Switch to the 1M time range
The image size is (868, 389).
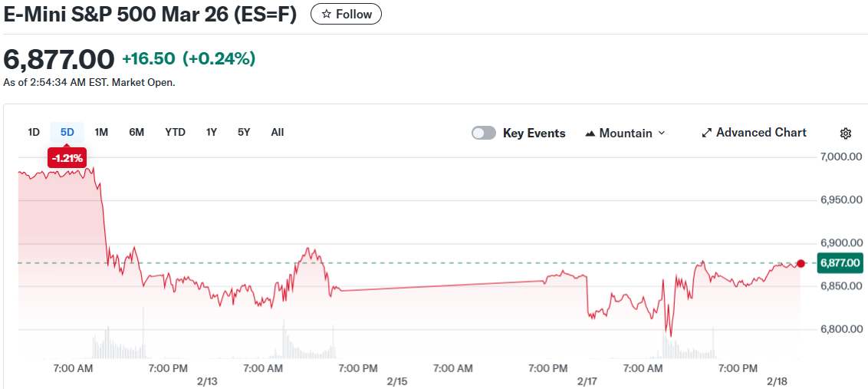pyautogui.click(x=101, y=132)
